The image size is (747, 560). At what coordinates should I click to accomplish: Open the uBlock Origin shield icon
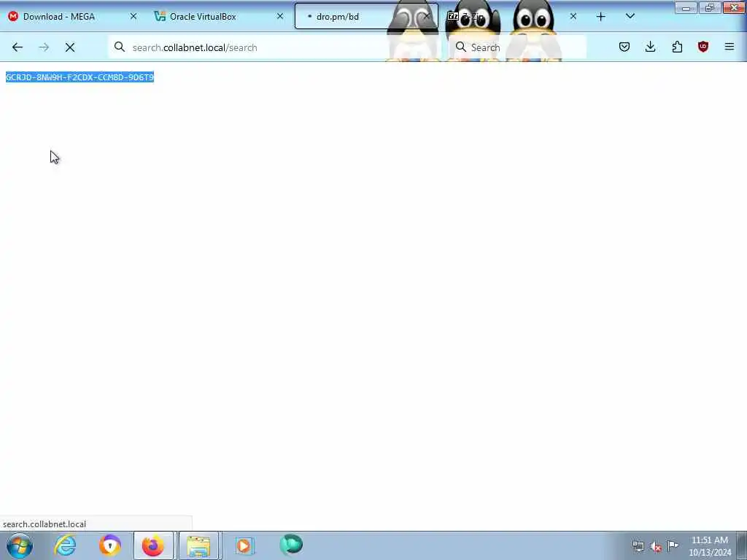703,47
